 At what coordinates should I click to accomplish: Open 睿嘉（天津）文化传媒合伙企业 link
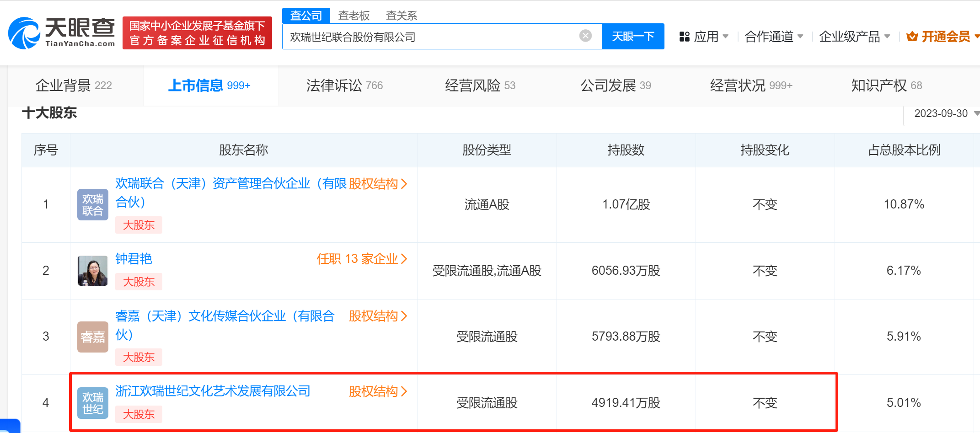tap(225, 325)
